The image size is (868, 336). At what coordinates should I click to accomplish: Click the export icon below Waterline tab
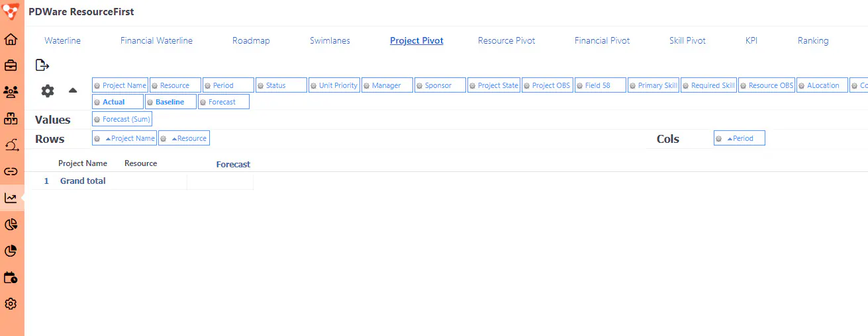42,65
